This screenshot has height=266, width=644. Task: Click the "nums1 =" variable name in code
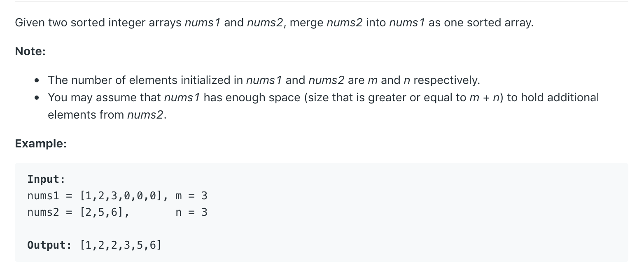click(x=50, y=196)
